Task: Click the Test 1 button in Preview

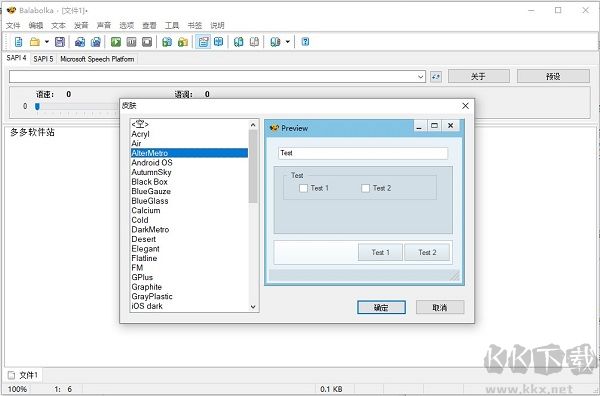Action: coord(380,252)
